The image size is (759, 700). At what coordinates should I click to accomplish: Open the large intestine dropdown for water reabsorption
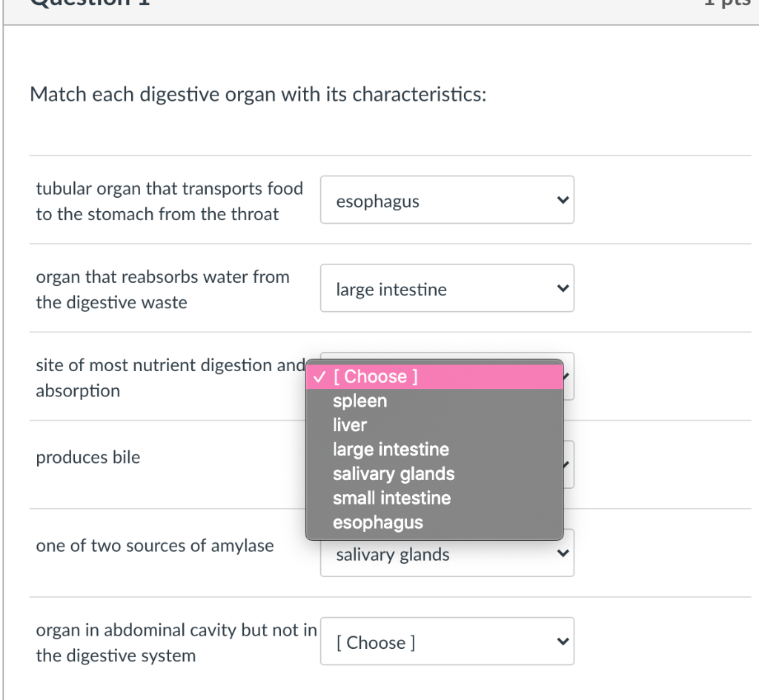pos(446,289)
